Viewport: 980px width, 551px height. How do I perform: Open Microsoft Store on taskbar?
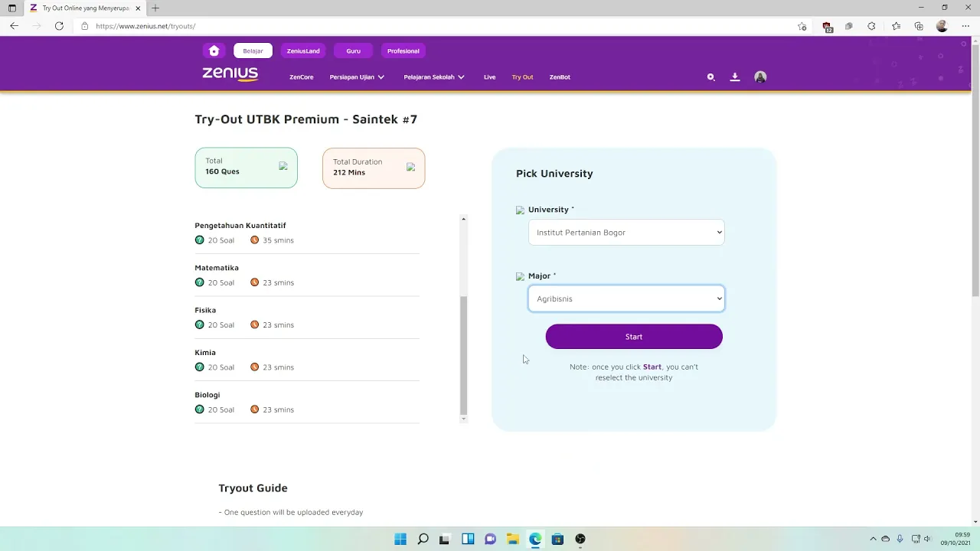coord(557,539)
